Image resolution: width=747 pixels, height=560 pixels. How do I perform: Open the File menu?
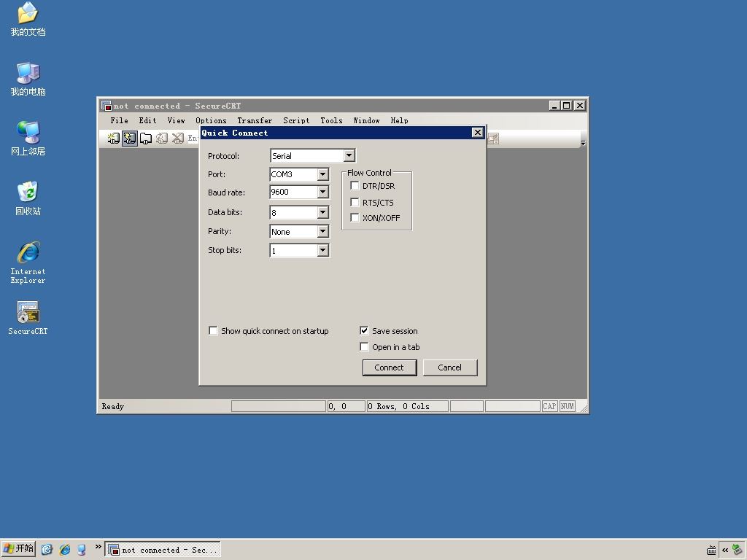click(x=119, y=120)
